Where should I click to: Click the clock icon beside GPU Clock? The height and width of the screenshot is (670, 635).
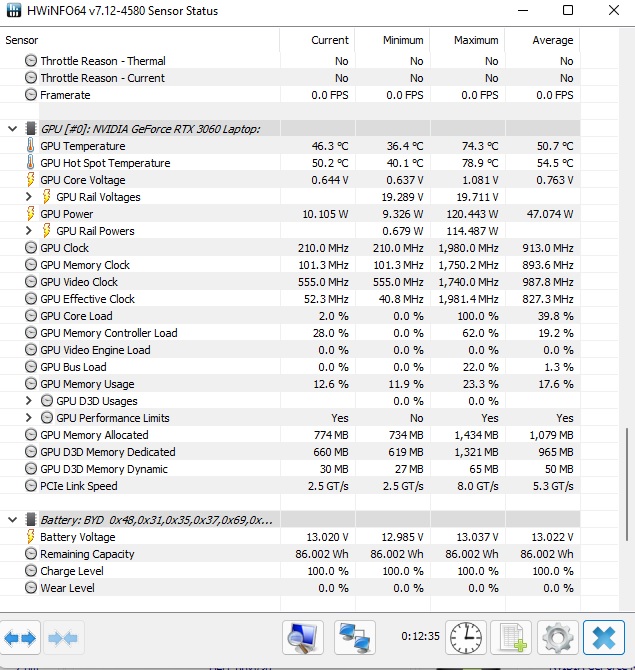[31, 248]
